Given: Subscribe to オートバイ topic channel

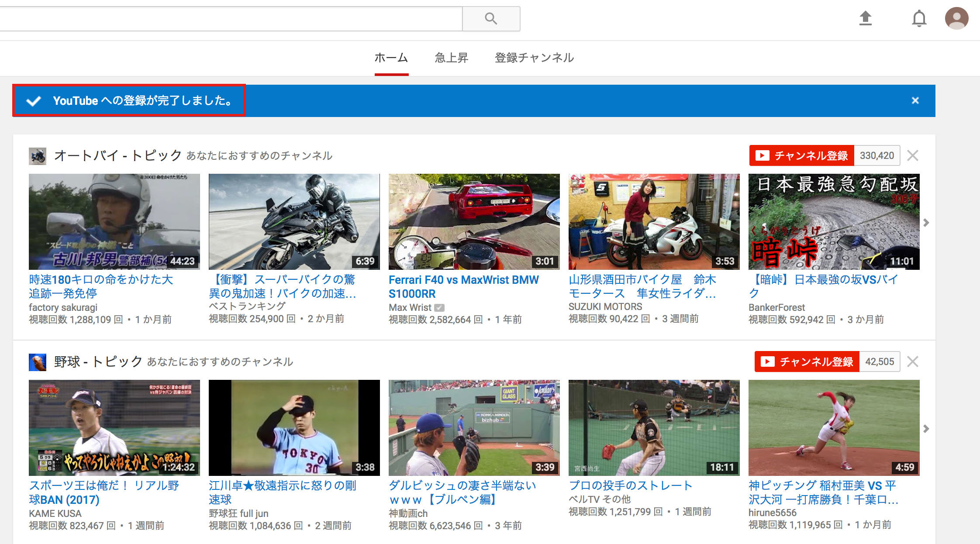Looking at the screenshot, I should tap(801, 155).
